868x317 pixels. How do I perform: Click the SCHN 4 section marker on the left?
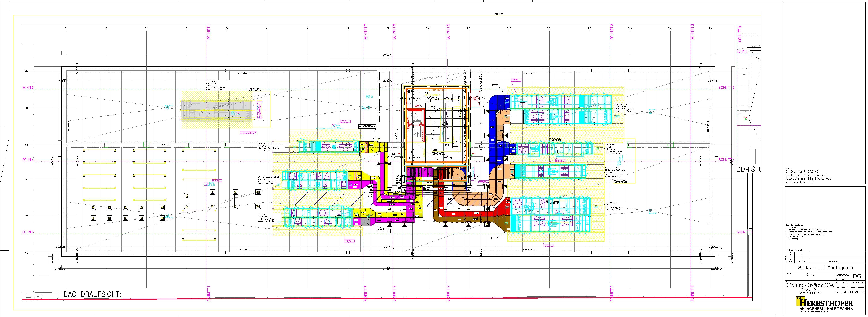[x=28, y=160]
